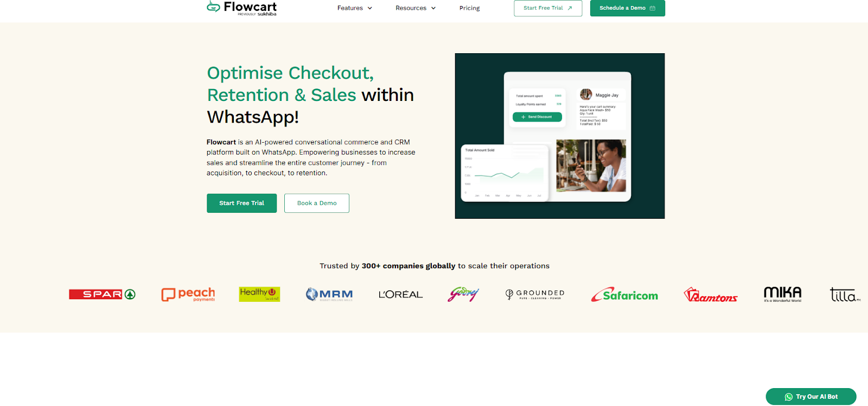
Task: Click the MRM logo
Action: coord(329,294)
